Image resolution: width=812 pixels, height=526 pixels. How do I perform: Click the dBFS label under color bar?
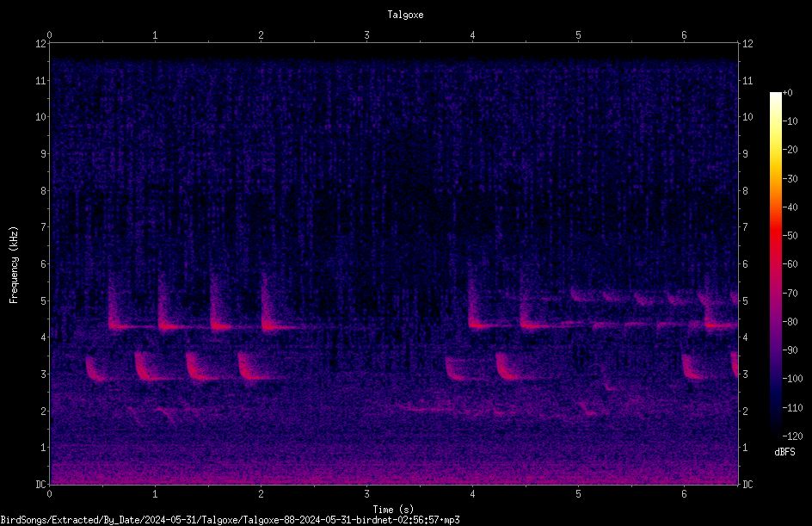[784, 452]
